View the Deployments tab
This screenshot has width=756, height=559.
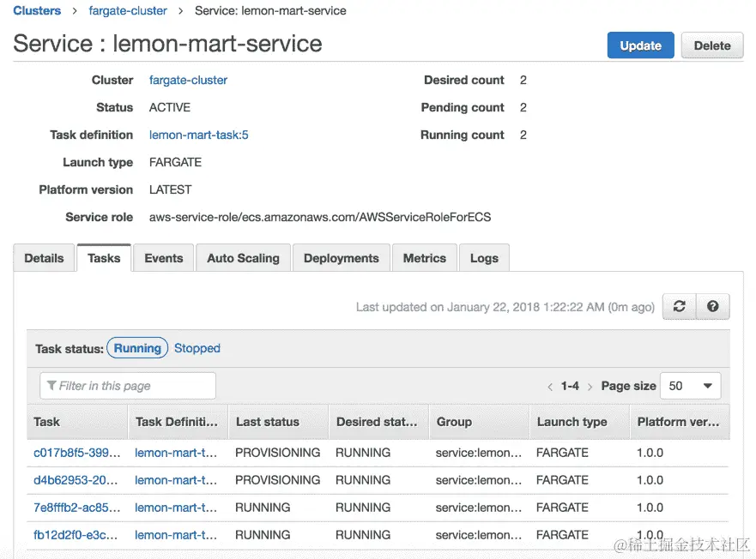coord(341,258)
